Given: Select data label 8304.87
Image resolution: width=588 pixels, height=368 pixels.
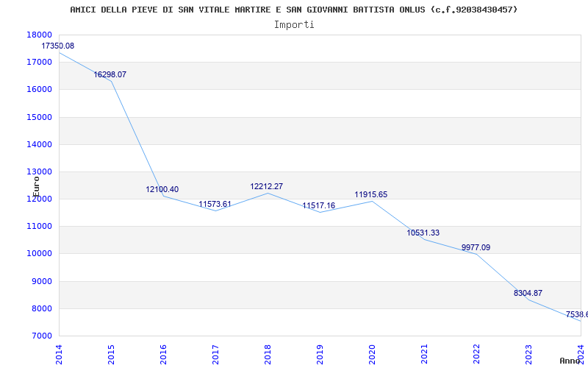Looking at the screenshot, I should click(x=528, y=293).
